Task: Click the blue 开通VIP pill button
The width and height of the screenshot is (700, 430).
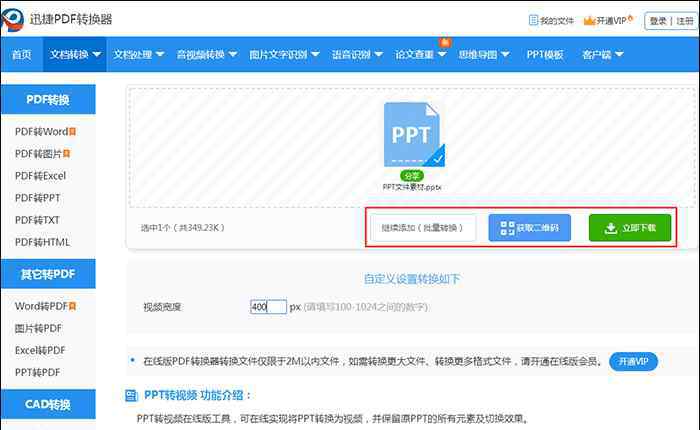Action: [x=633, y=361]
